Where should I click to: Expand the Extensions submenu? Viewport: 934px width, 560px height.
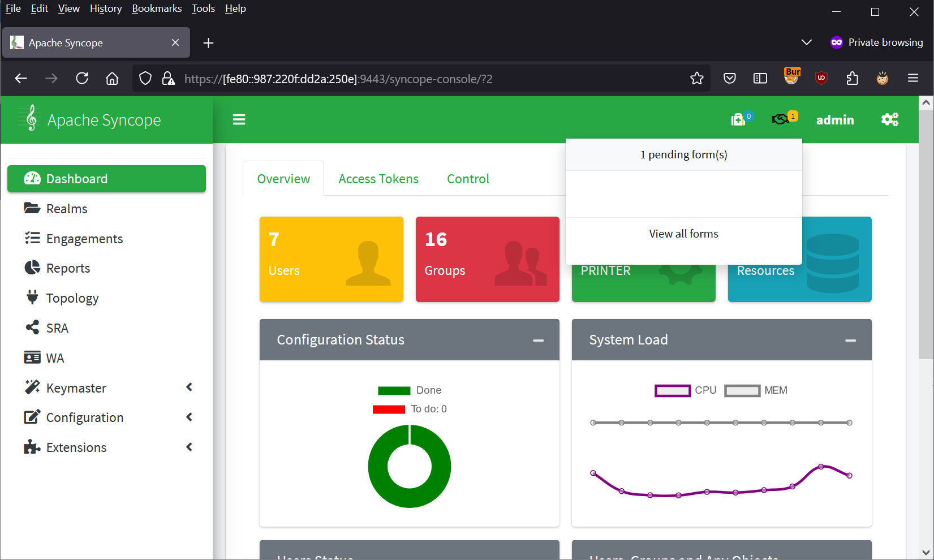[x=106, y=447]
